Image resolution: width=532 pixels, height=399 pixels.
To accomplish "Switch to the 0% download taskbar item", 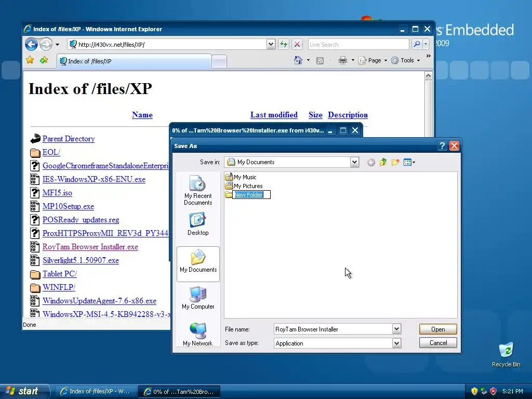I will pos(179,392).
